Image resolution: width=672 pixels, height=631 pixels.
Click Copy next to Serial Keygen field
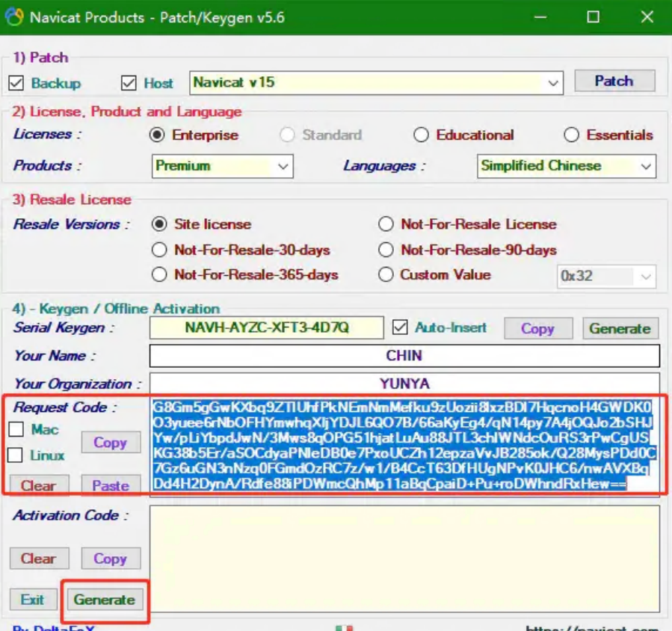537,328
